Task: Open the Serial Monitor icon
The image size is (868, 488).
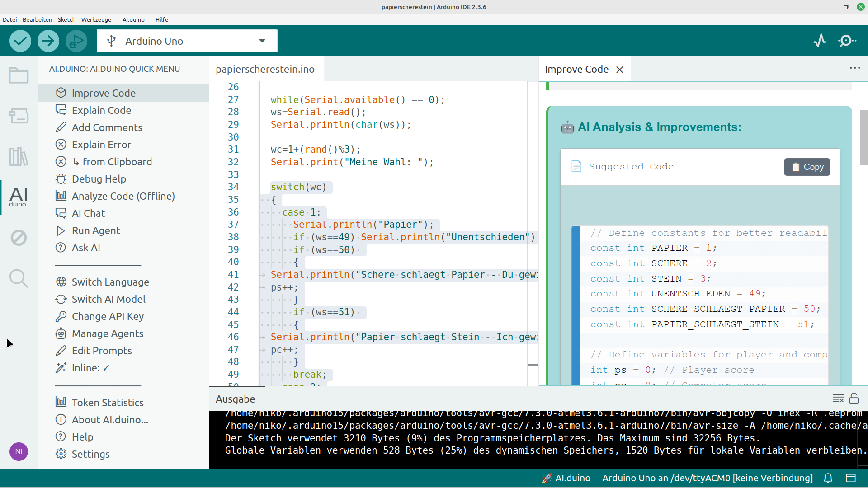Action: click(x=847, y=41)
